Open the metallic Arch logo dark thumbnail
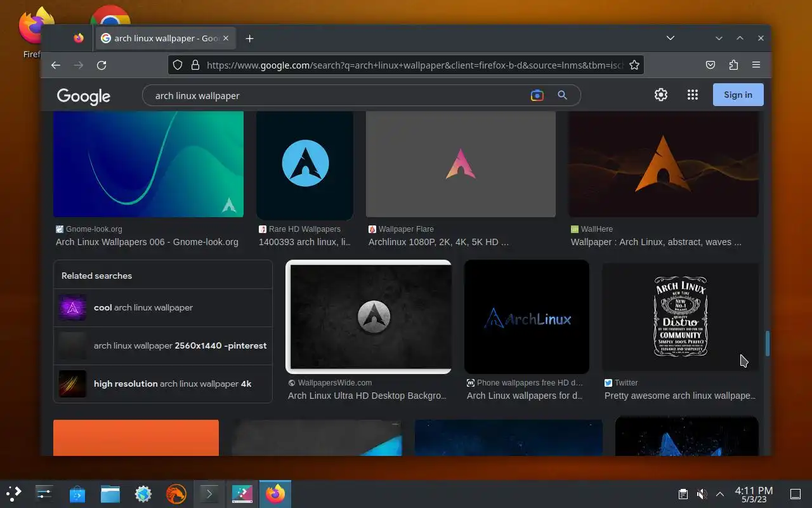This screenshot has height=508, width=812. coord(369,316)
